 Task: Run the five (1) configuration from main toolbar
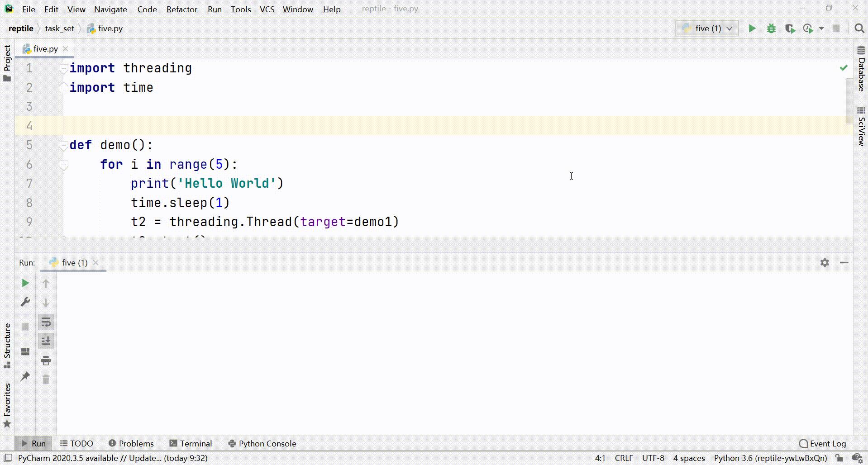(752, 28)
